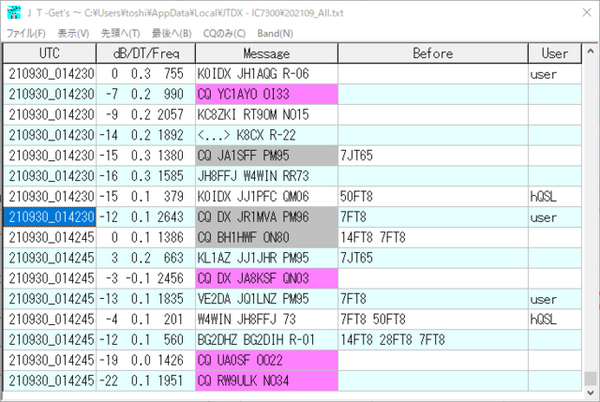Click dB/DT/Freq cell 3 0.2 663

click(x=146, y=258)
